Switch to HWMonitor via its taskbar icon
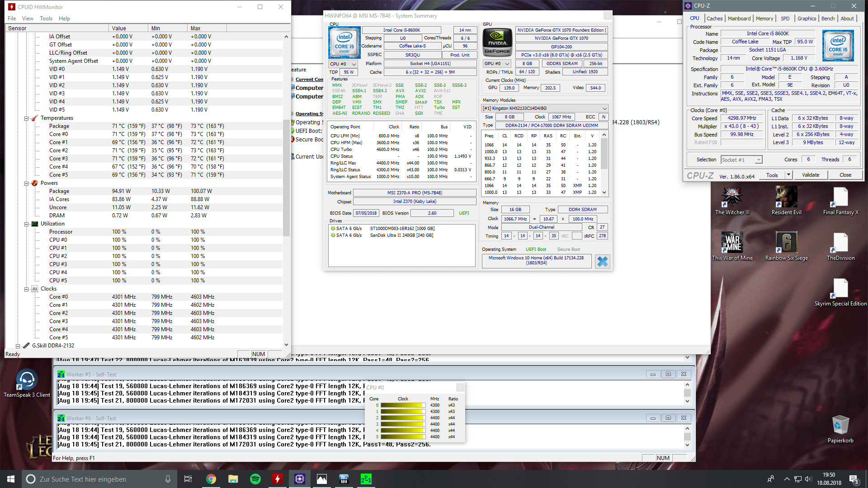The width and height of the screenshot is (868, 488). [x=277, y=479]
